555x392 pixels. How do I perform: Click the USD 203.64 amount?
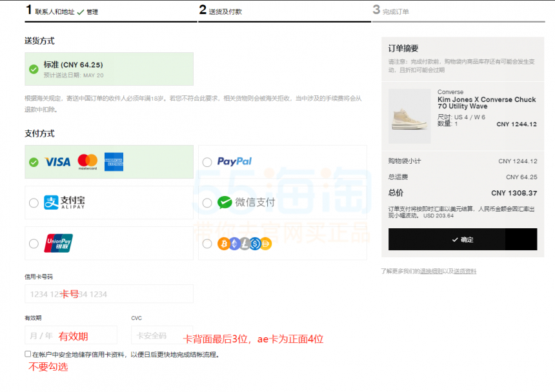tap(439, 215)
